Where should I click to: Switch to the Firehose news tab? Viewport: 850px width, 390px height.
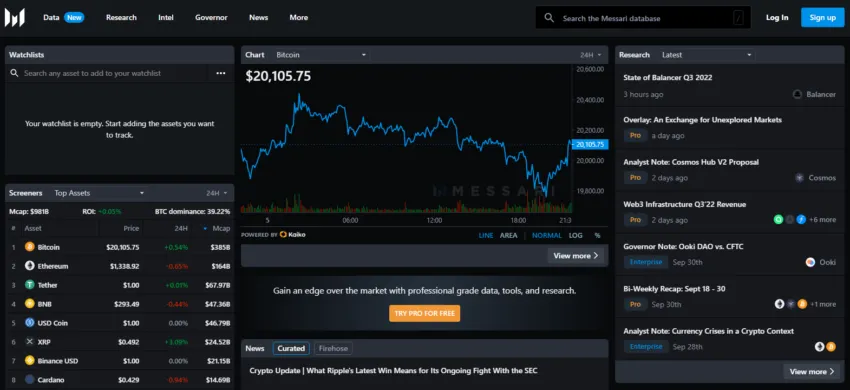point(333,348)
